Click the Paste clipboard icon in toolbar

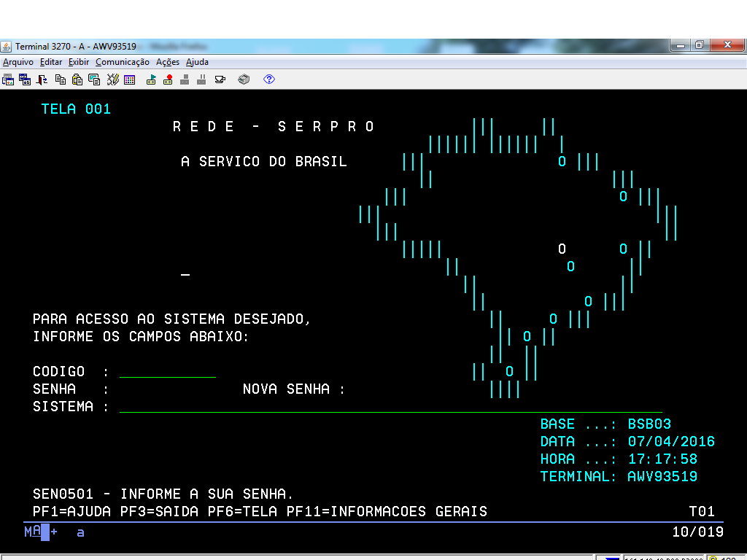point(77,79)
